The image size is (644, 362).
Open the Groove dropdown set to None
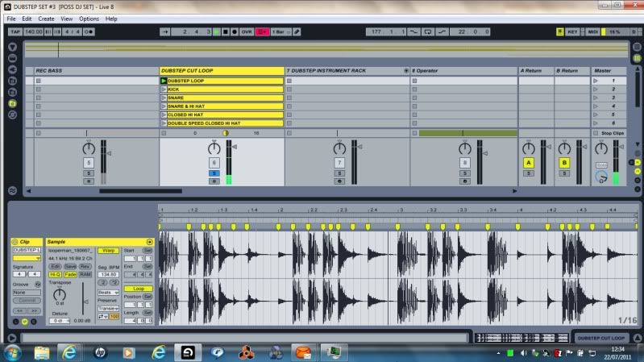pyautogui.click(x=26, y=292)
